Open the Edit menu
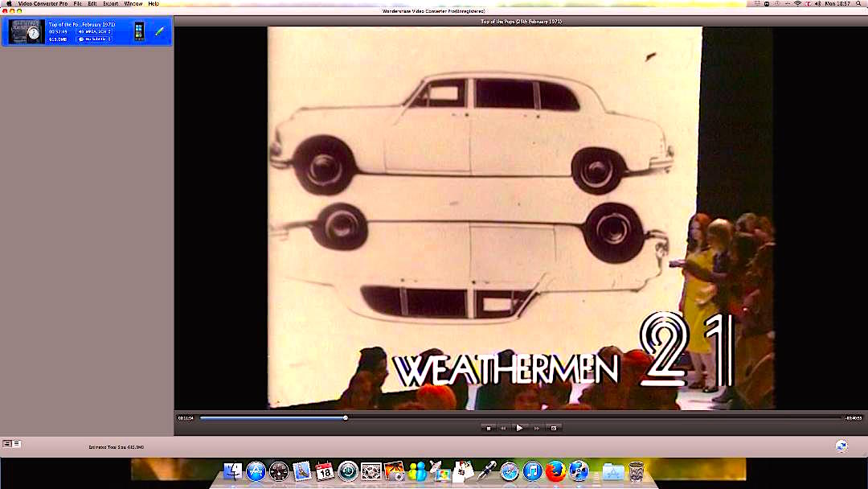The width and height of the screenshot is (868, 489). (x=92, y=3)
